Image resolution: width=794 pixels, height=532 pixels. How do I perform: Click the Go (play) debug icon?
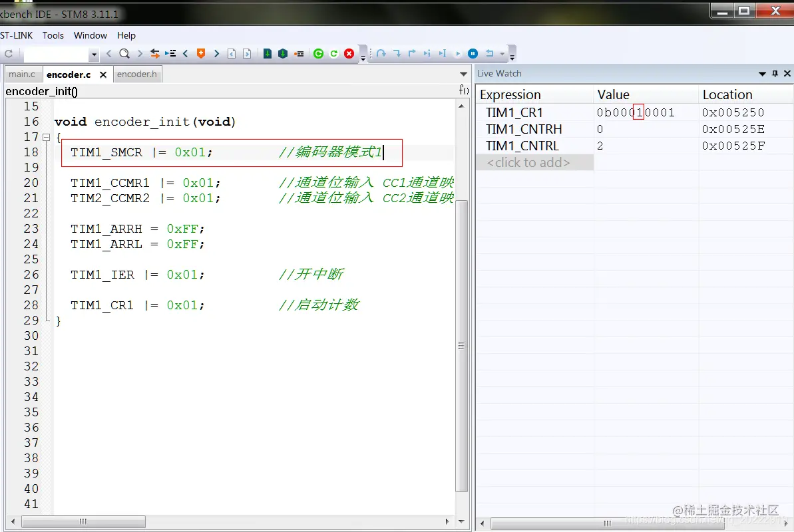[x=458, y=54]
